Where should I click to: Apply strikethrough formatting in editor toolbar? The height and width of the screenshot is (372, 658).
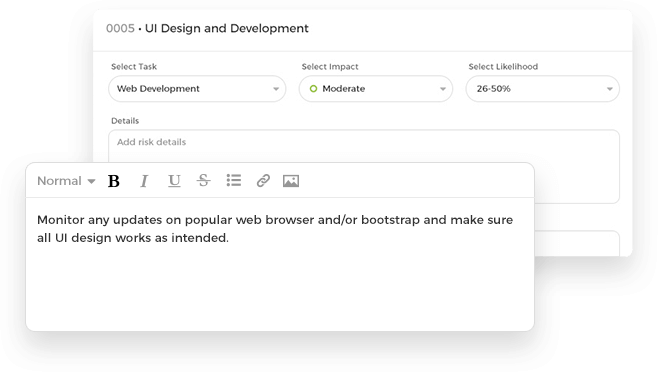click(204, 181)
